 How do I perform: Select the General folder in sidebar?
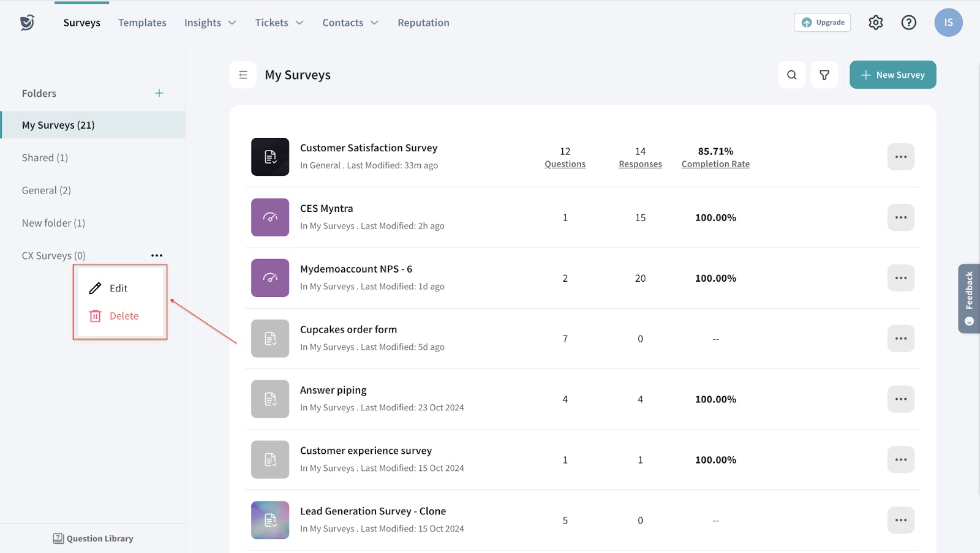[47, 190]
